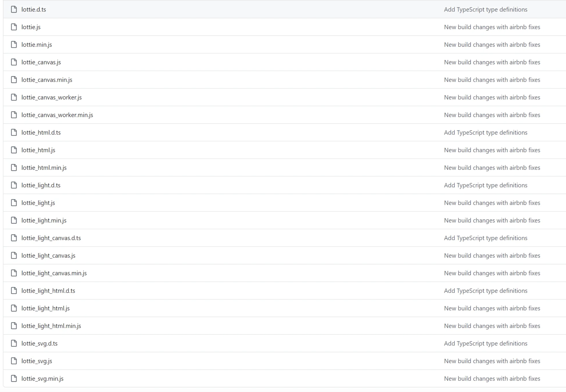566x392 pixels.
Task: Open commit message in lottie_light_canvas.min.js row
Action: pyautogui.click(x=492, y=273)
